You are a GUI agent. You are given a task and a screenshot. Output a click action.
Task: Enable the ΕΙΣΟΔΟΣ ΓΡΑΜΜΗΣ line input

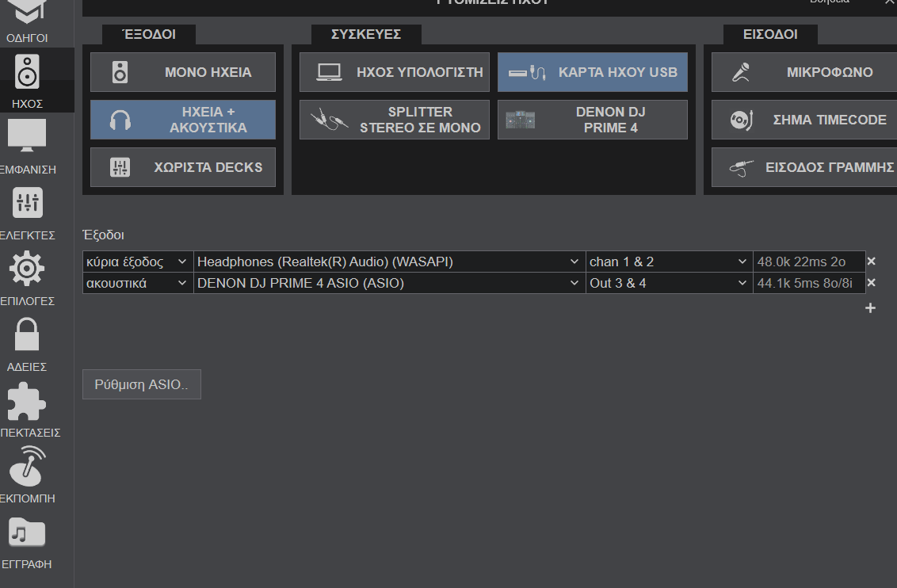(x=804, y=167)
